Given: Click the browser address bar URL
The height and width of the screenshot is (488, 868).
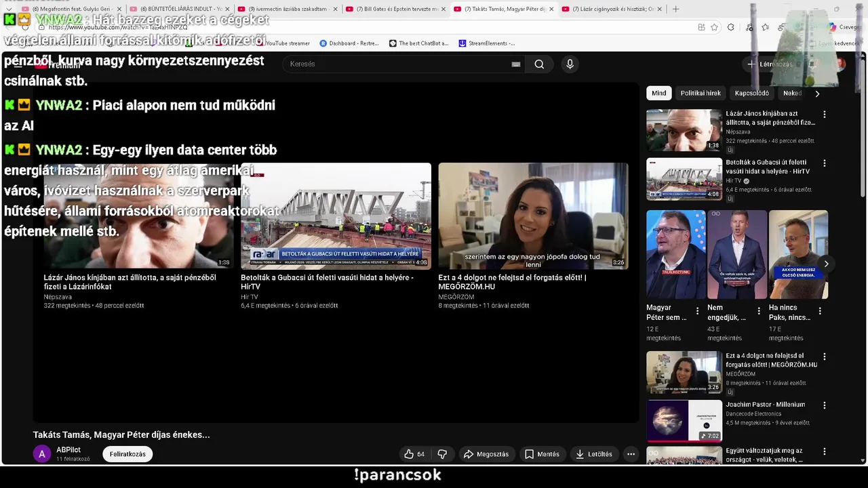Looking at the screenshot, I should point(117,27).
